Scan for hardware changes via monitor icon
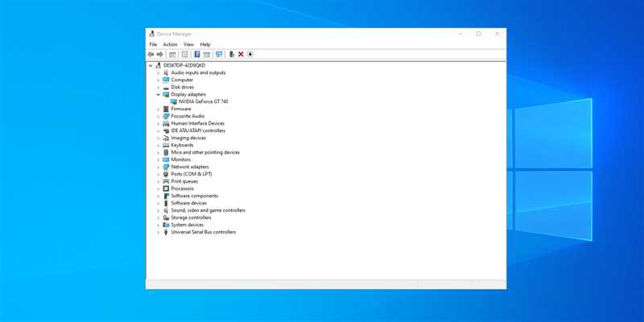The image size is (644, 322). click(x=219, y=54)
